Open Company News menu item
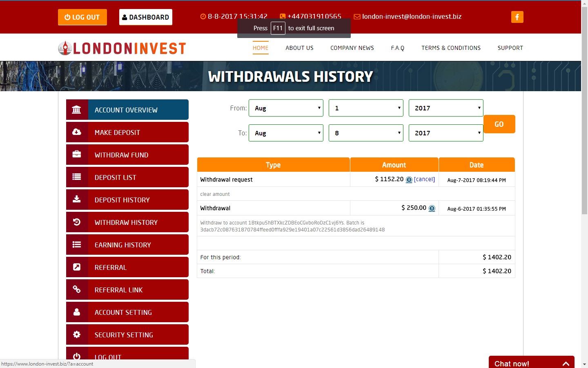The image size is (588, 368). (352, 48)
